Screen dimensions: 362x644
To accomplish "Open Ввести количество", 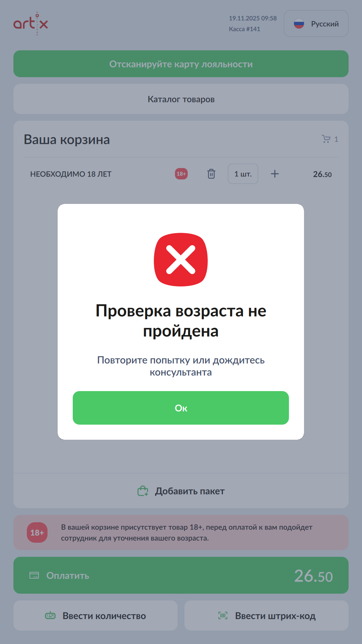I will pos(96,615).
